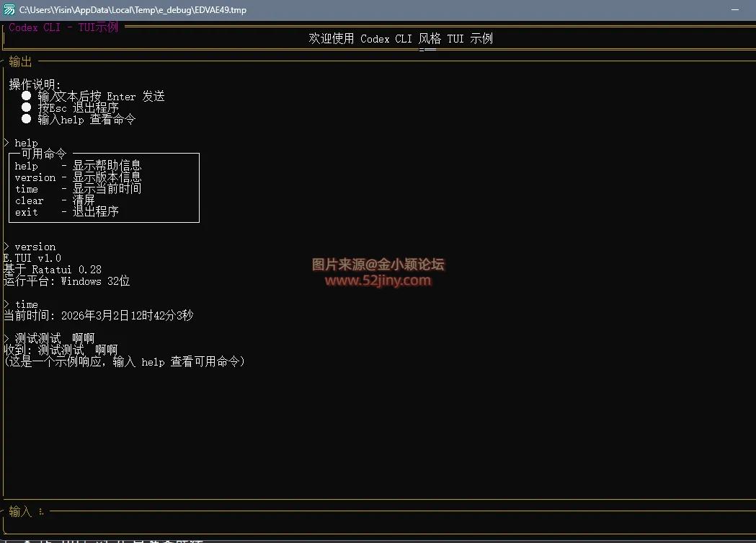
Task: Click the prompt arrow before the time command
Action: click(x=6, y=304)
